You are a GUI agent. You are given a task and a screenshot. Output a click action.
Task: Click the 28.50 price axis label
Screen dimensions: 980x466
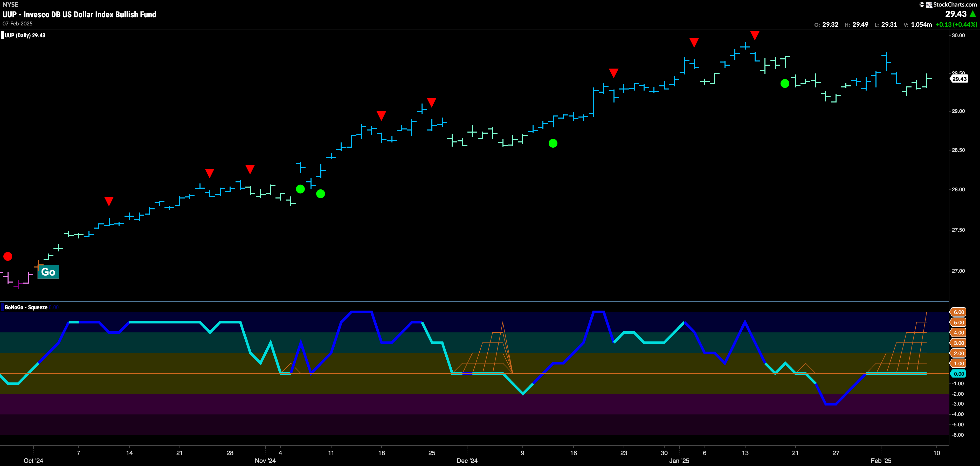pos(958,150)
